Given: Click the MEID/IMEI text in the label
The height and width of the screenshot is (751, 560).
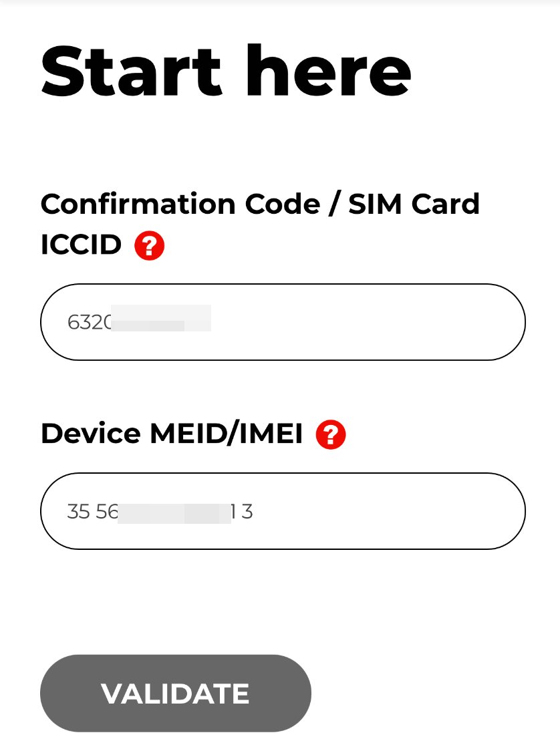Looking at the screenshot, I should click(226, 434).
